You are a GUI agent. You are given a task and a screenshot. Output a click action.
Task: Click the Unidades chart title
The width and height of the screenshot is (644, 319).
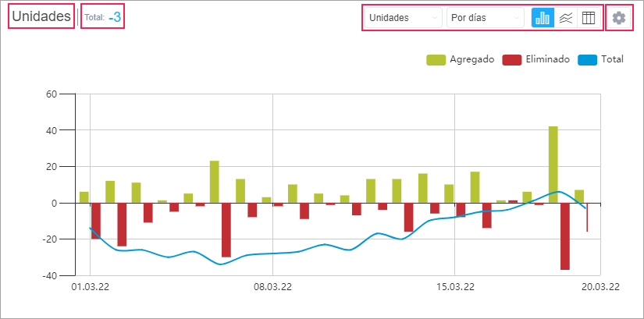[x=41, y=17]
